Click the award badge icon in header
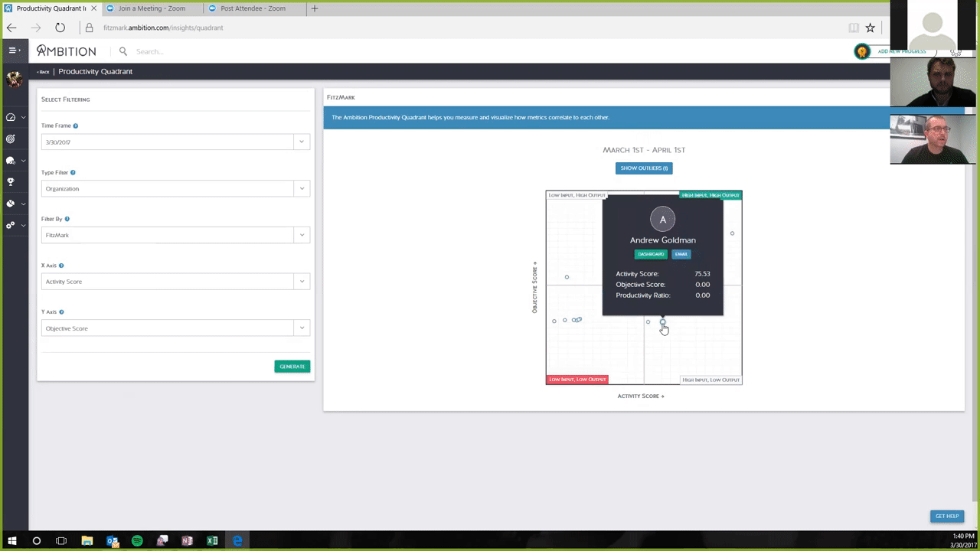The image size is (980, 551). click(862, 51)
